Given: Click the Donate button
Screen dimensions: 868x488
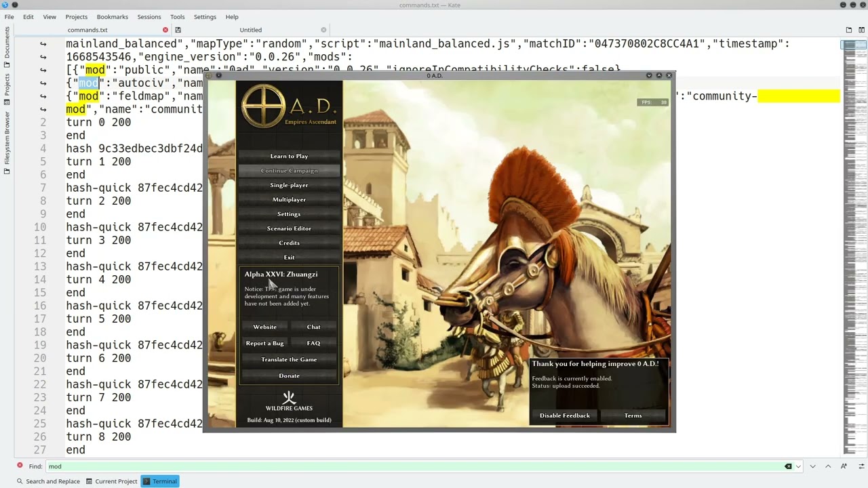Looking at the screenshot, I should click(289, 375).
